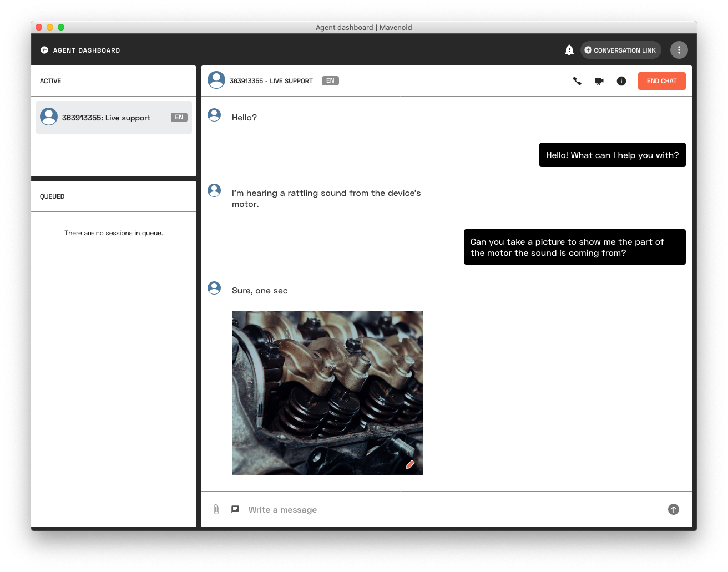The image size is (728, 572).
Task: Open the three-dot more options menu
Action: tap(679, 50)
